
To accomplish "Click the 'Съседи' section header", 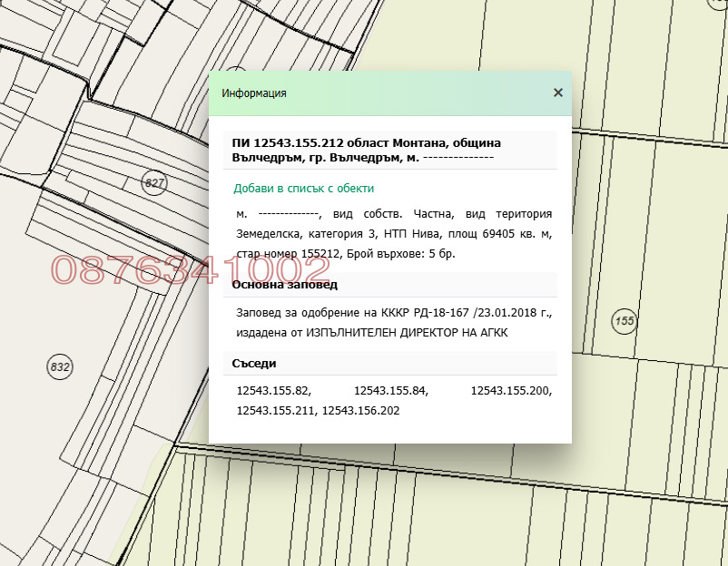I will click(254, 363).
